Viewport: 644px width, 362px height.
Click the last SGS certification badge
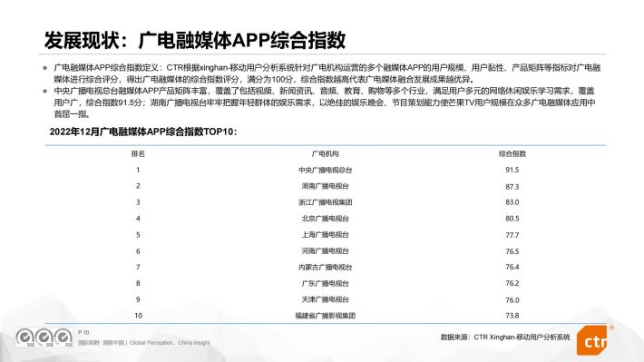(63, 338)
